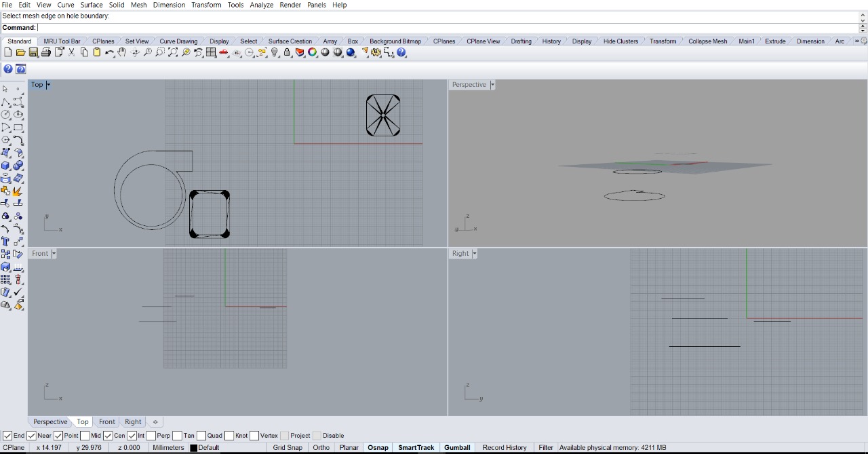The image size is (868, 454).
Task: Click the Copy icon in Standard toolbar
Action: (84, 52)
